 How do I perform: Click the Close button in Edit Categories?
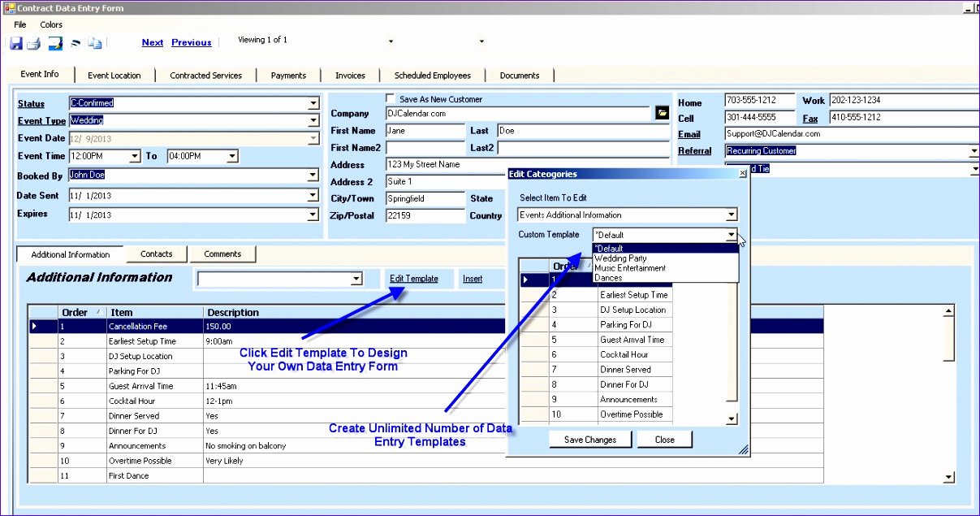[665, 440]
